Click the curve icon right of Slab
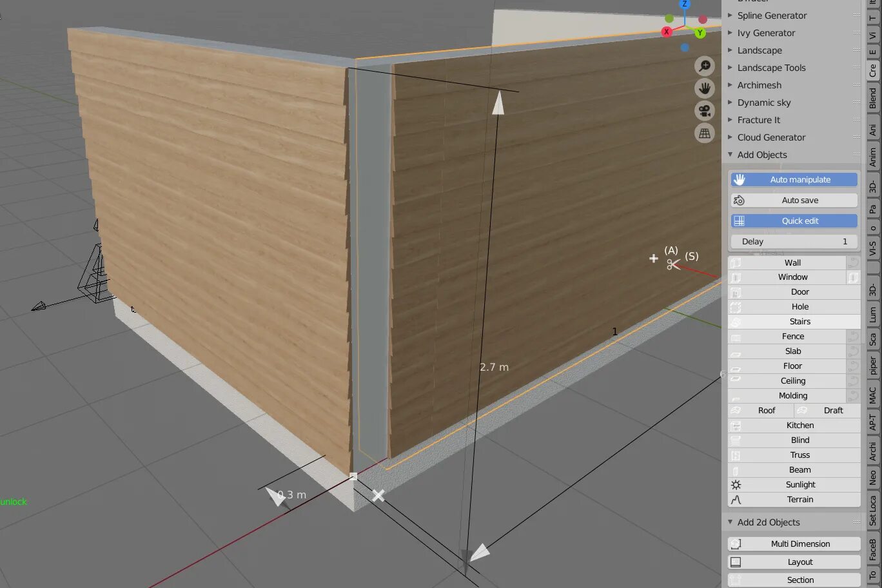Screen dimensions: 882x588 (853, 351)
